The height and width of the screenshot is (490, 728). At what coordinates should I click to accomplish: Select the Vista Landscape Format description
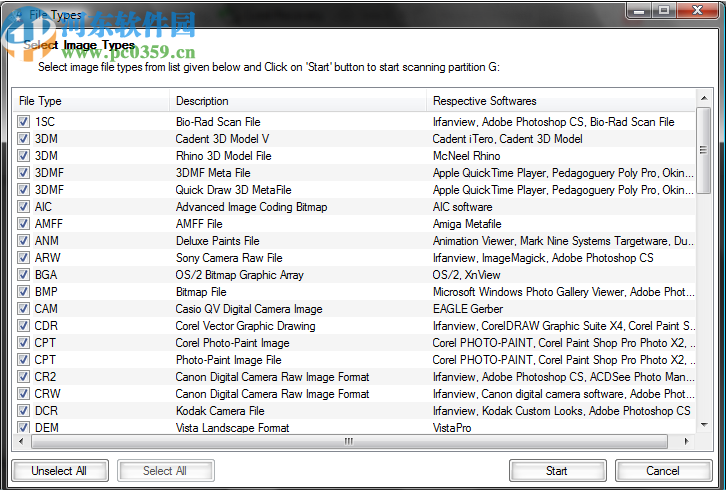233,428
